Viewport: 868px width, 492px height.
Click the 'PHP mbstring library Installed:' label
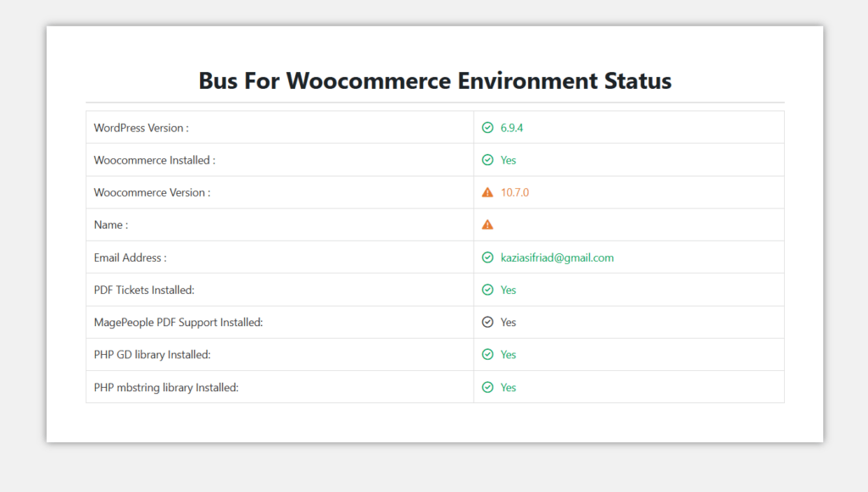[x=166, y=388]
